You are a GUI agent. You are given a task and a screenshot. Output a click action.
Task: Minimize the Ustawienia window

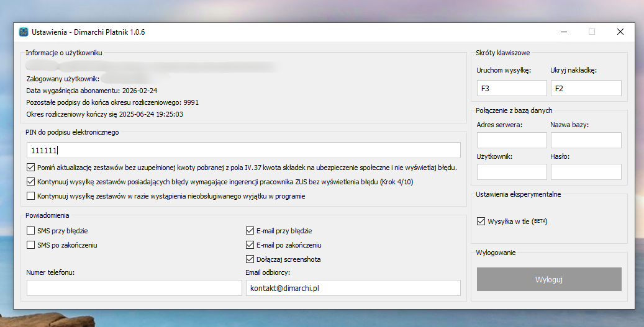tap(564, 32)
